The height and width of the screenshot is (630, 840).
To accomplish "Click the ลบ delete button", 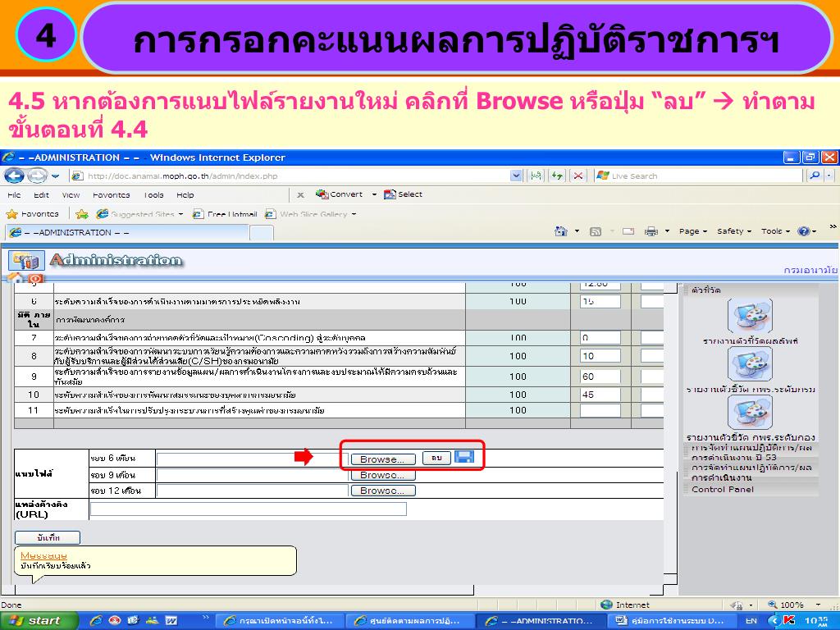I will [436, 458].
